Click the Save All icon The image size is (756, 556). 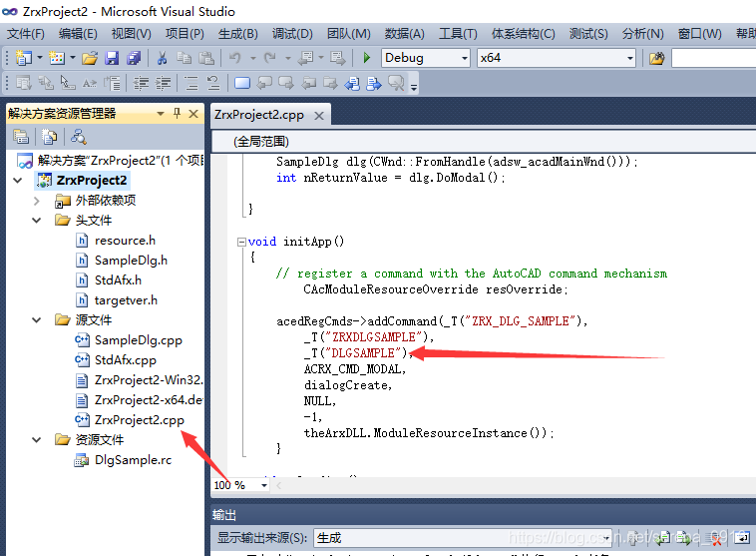point(134,58)
